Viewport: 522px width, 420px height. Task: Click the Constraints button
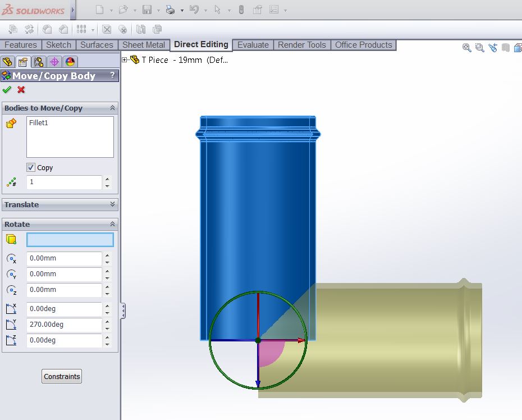click(62, 376)
